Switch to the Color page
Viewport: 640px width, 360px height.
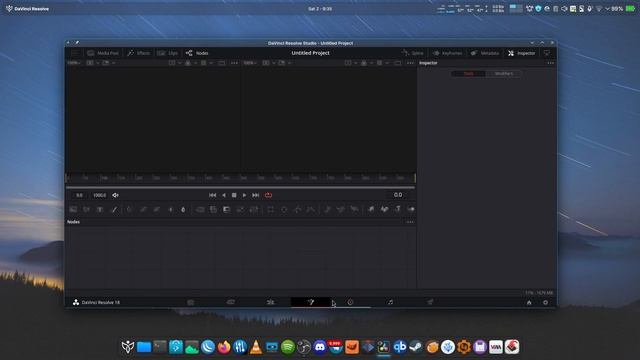[x=351, y=302]
